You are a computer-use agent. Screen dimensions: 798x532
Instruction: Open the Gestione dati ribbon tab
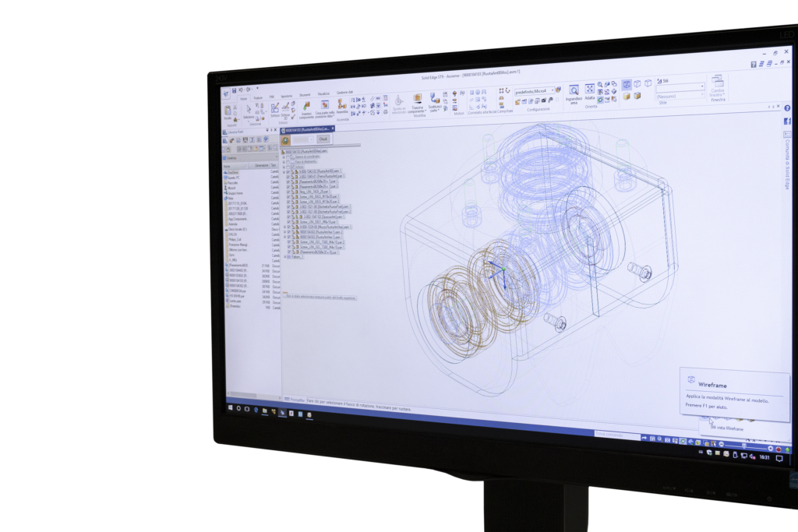coord(344,93)
